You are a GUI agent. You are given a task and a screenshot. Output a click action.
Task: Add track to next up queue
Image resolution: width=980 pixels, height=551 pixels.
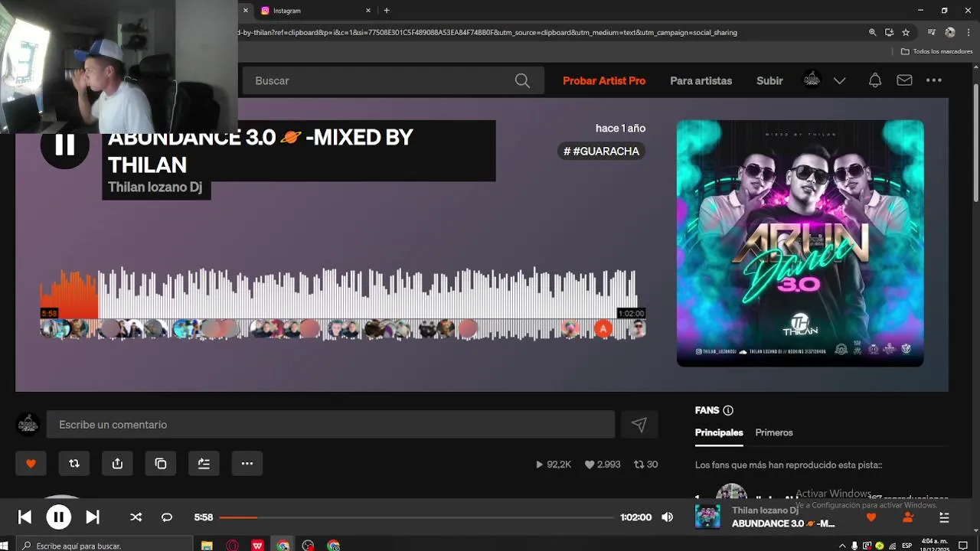[204, 464]
